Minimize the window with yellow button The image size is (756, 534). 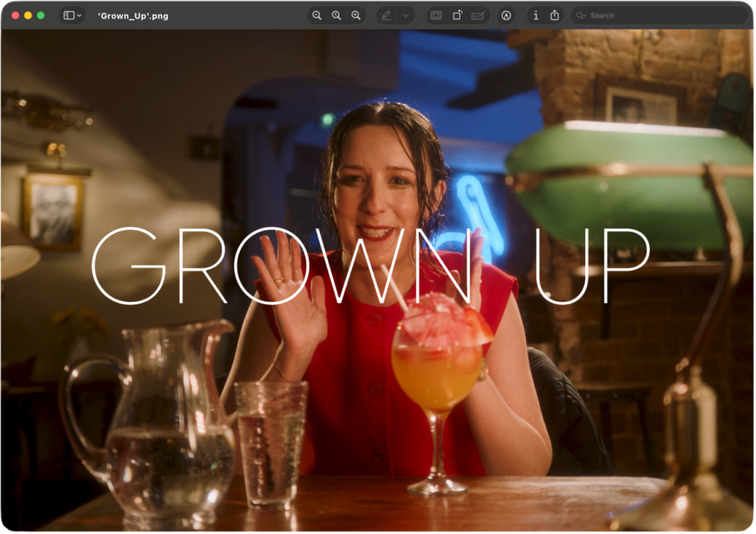click(x=28, y=16)
